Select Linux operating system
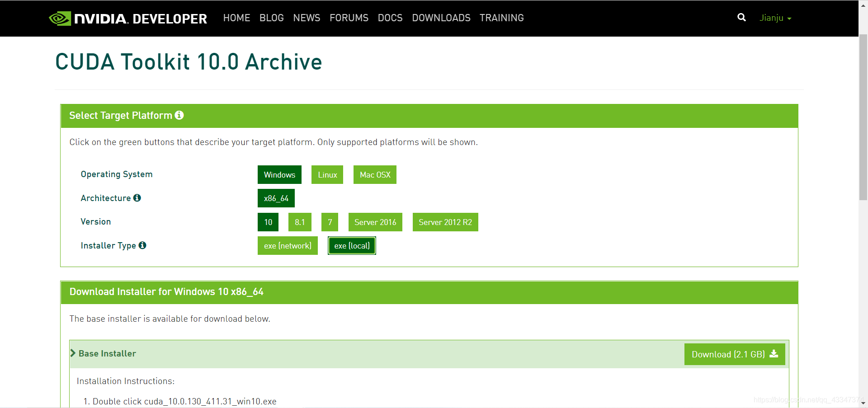This screenshot has width=868, height=408. click(327, 175)
